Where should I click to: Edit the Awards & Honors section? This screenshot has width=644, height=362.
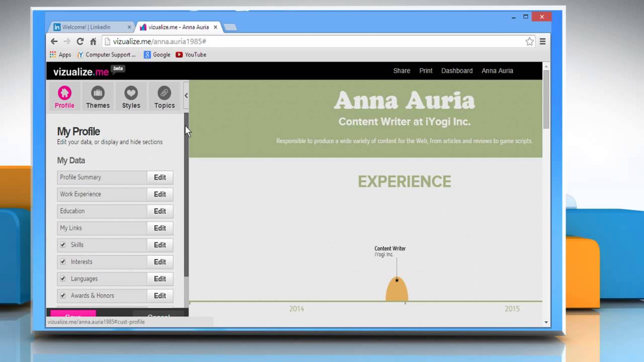coord(160,296)
